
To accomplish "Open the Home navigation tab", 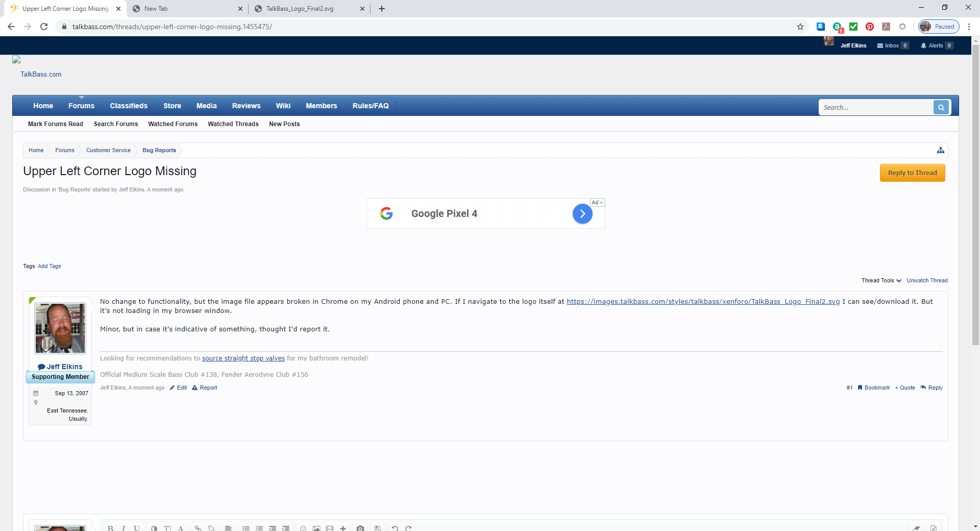I will 43,106.
